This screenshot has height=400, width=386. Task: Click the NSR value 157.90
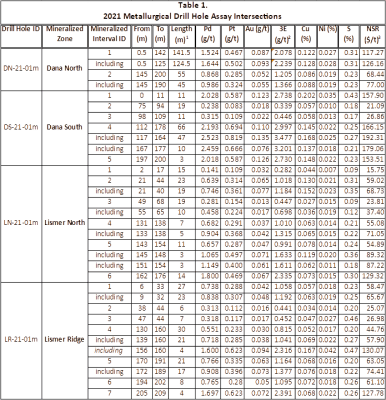click(373, 96)
